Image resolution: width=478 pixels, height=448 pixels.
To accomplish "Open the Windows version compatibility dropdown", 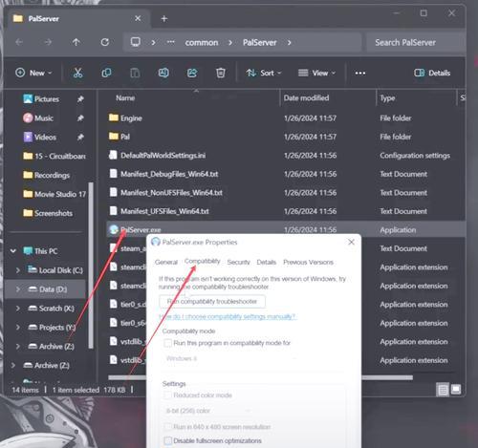I will (231, 359).
